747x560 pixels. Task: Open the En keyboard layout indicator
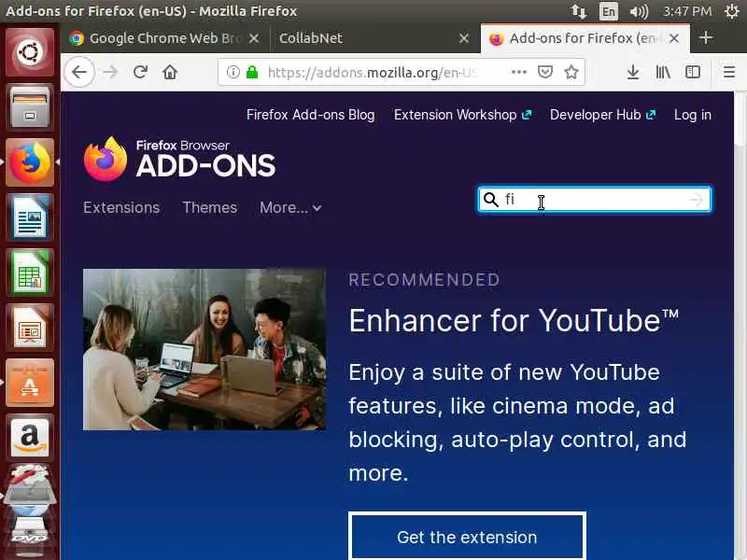609,11
